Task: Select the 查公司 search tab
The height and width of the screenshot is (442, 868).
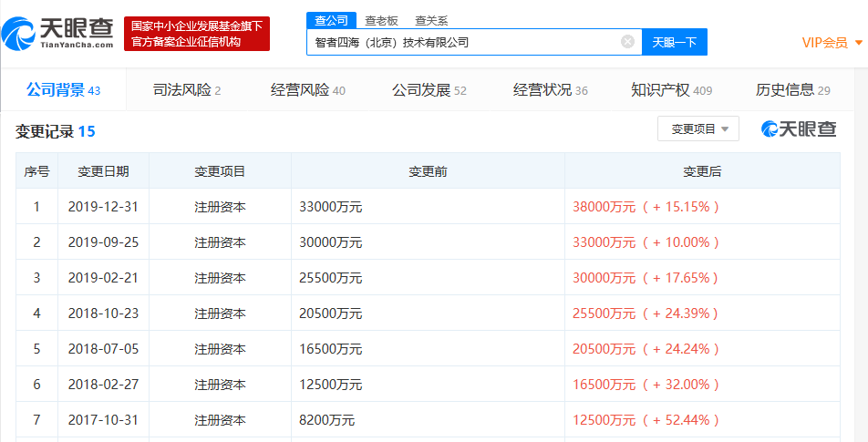Action: (330, 20)
